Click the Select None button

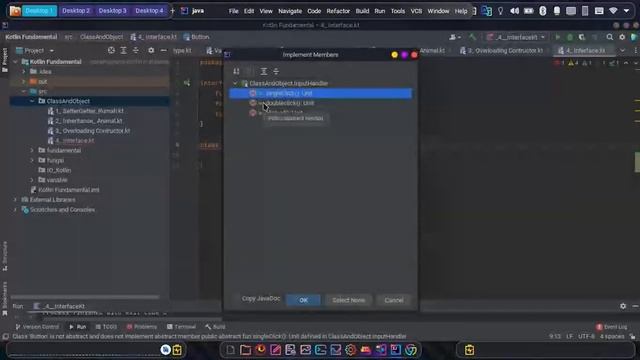pyautogui.click(x=348, y=300)
